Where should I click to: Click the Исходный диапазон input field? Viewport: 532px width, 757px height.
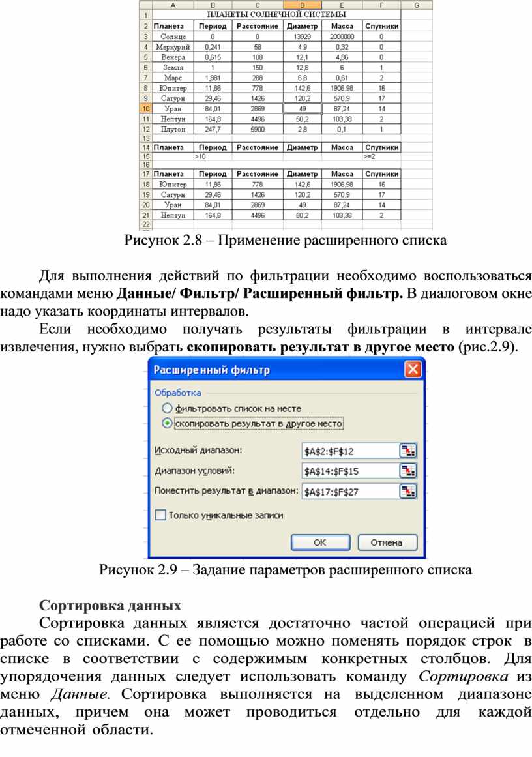pyautogui.click(x=349, y=451)
